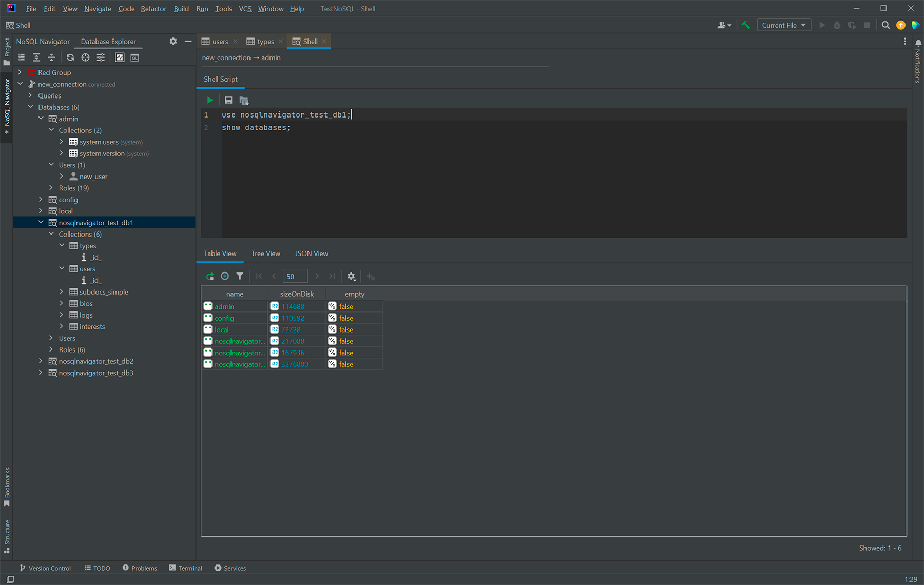Open the Terminal tool window button
The height and width of the screenshot is (585, 924).
coord(185,568)
